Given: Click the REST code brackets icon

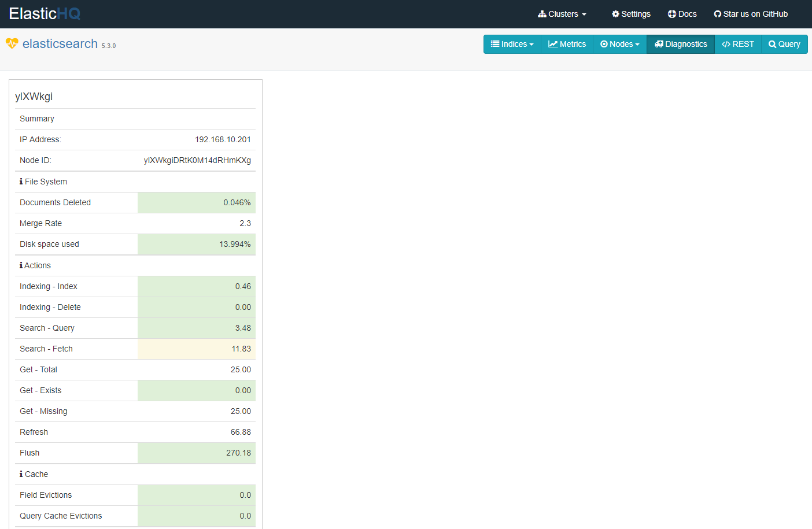Looking at the screenshot, I should point(726,44).
